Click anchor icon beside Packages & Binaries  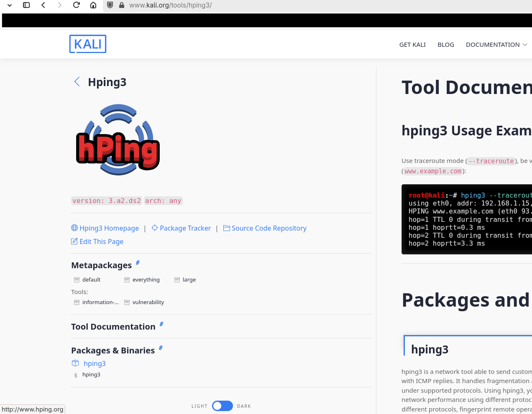click(161, 348)
